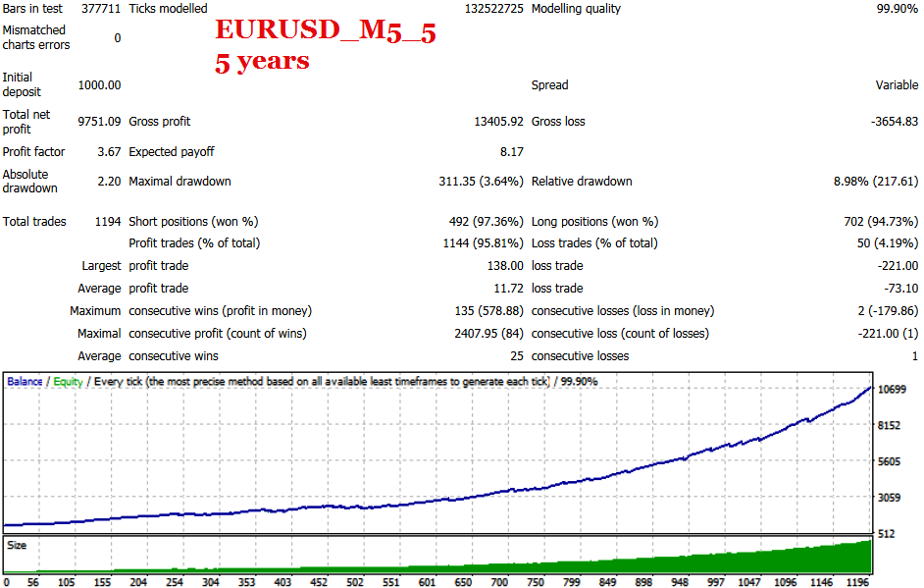Image resolution: width=924 pixels, height=588 pixels.
Task: Click the 8152 axis label on chart
Action: [x=890, y=426]
